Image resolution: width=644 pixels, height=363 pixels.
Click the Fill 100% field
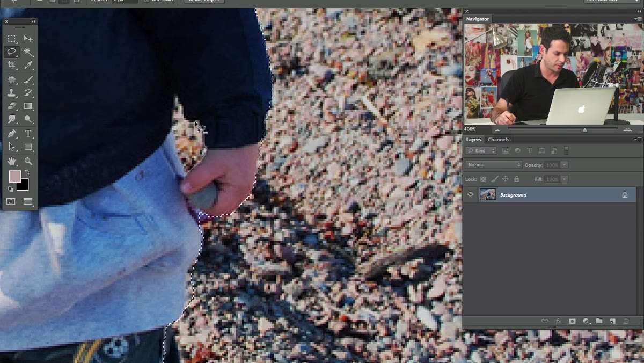point(552,179)
